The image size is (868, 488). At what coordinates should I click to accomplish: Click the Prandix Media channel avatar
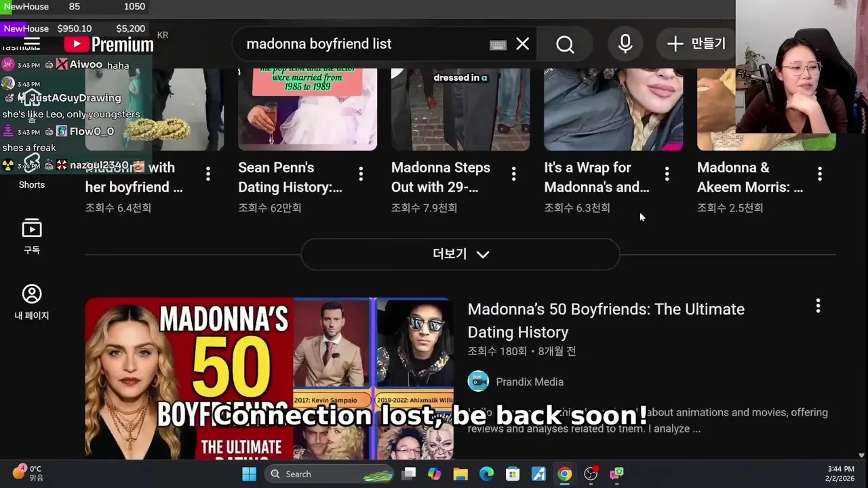coord(479,382)
